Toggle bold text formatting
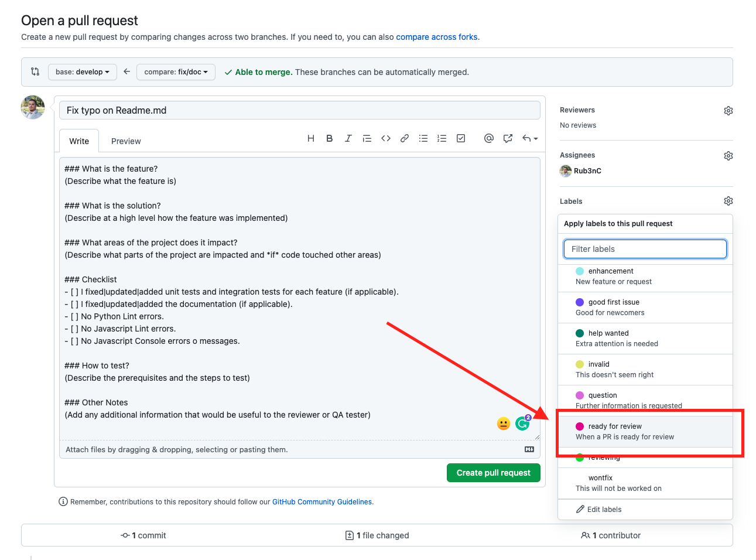Screen dimensions: 756x560 click(x=330, y=138)
